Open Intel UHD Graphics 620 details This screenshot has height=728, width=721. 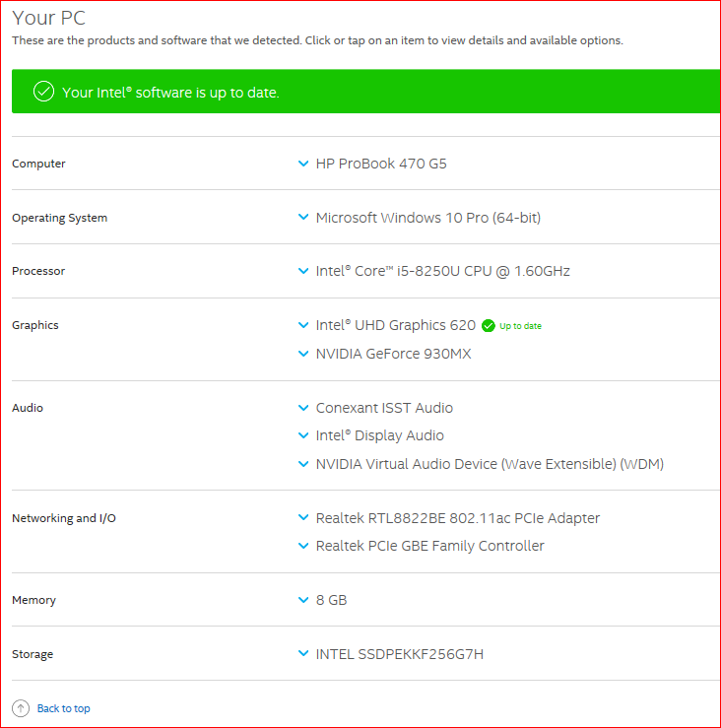(x=396, y=325)
